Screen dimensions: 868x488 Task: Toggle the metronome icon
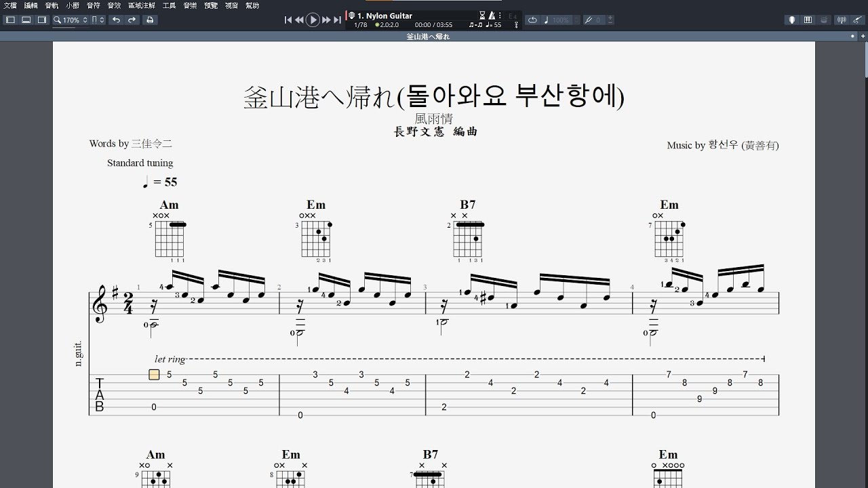(492, 15)
